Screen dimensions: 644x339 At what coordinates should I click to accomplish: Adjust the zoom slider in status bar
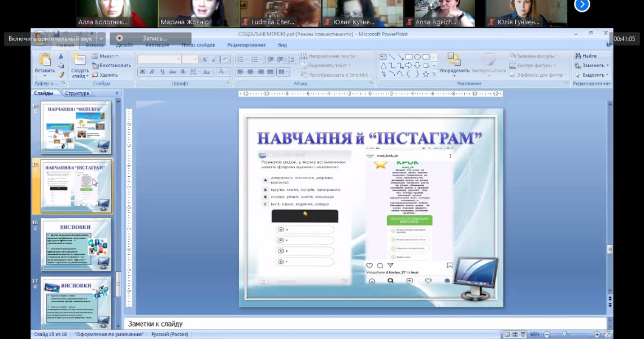tap(565, 334)
